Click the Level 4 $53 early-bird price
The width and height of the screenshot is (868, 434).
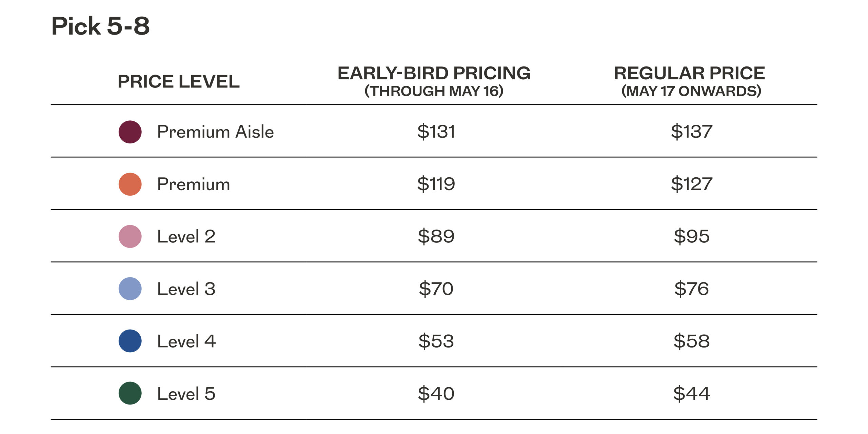(436, 341)
